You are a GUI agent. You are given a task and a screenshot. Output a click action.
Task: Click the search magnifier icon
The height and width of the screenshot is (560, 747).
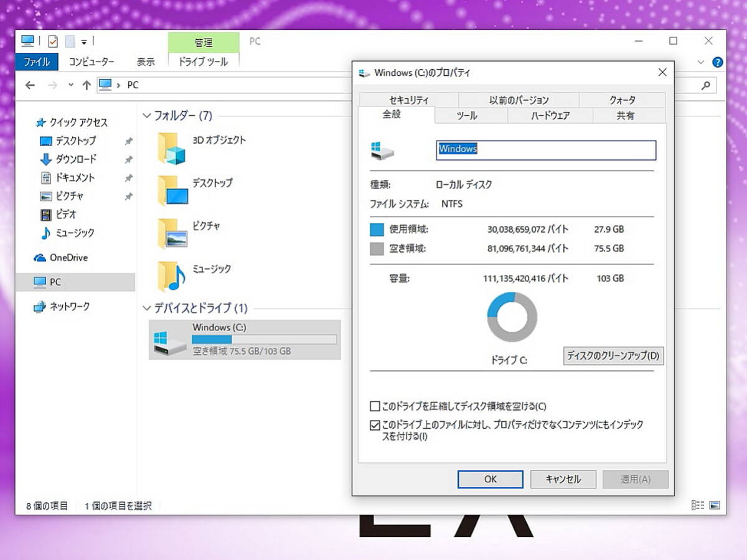click(x=705, y=85)
